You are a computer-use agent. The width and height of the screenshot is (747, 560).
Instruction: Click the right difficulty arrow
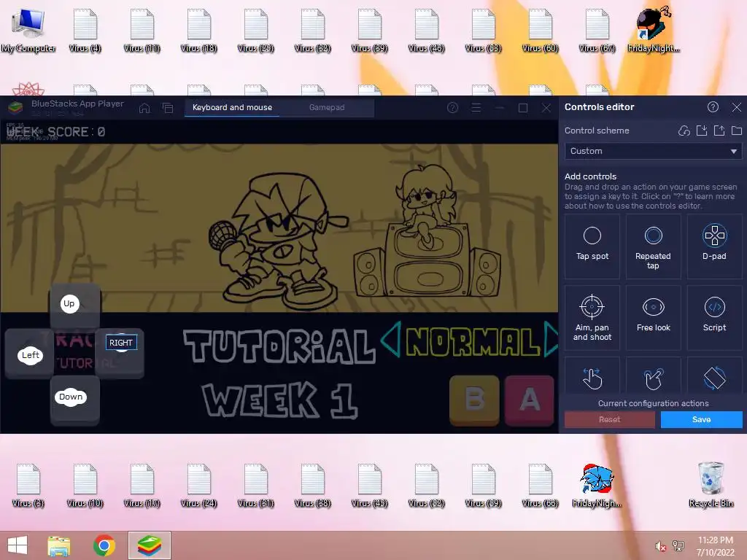coord(551,340)
